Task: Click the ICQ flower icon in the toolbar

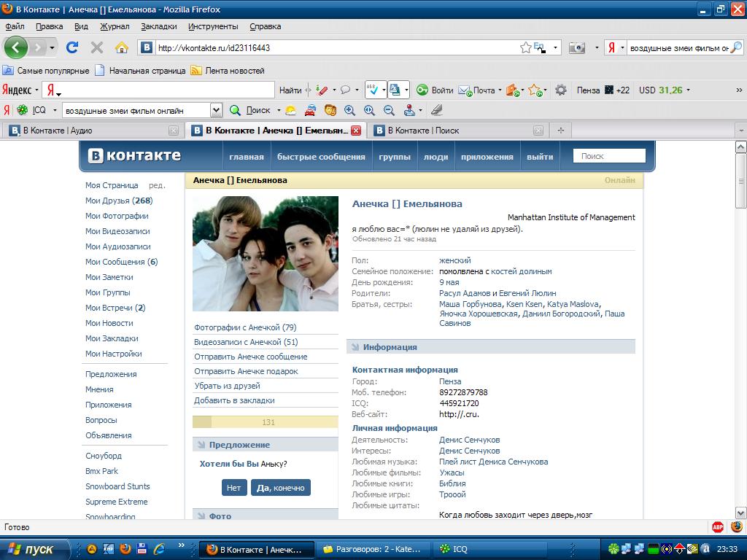Action: pyautogui.click(x=23, y=111)
